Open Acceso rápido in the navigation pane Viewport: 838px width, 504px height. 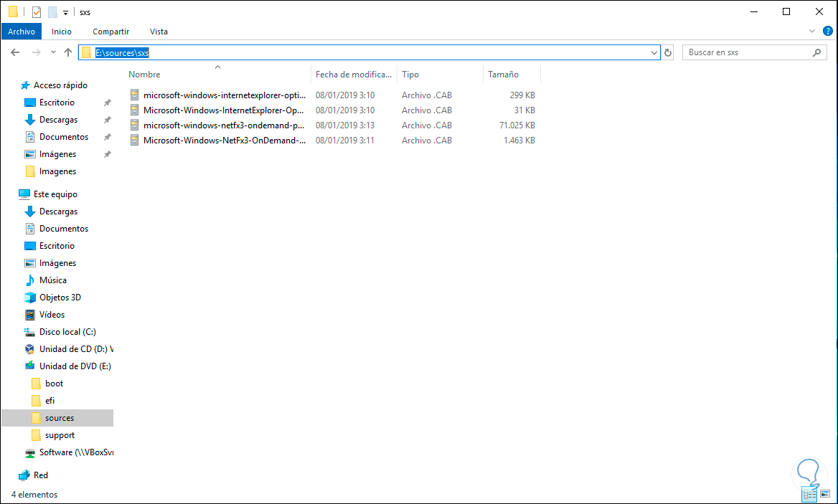60,85
